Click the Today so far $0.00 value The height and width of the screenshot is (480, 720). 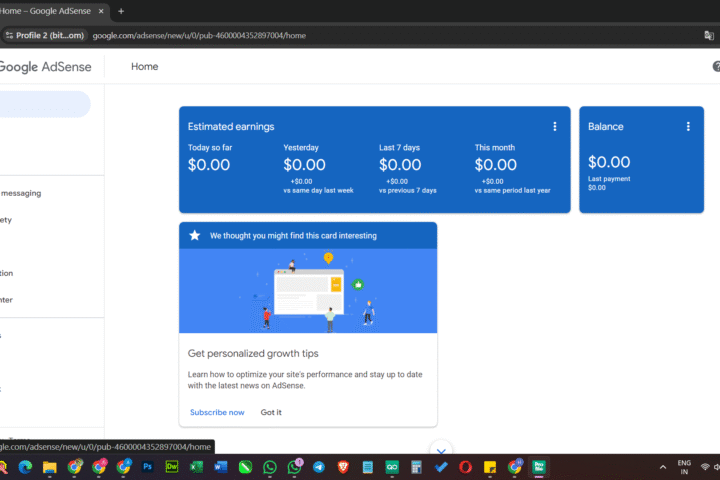(x=209, y=165)
